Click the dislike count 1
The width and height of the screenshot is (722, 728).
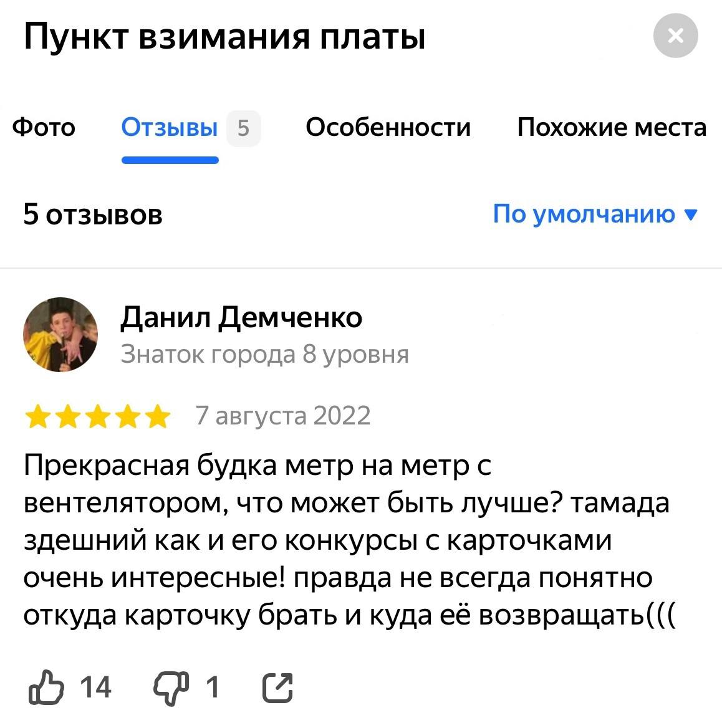tap(213, 687)
